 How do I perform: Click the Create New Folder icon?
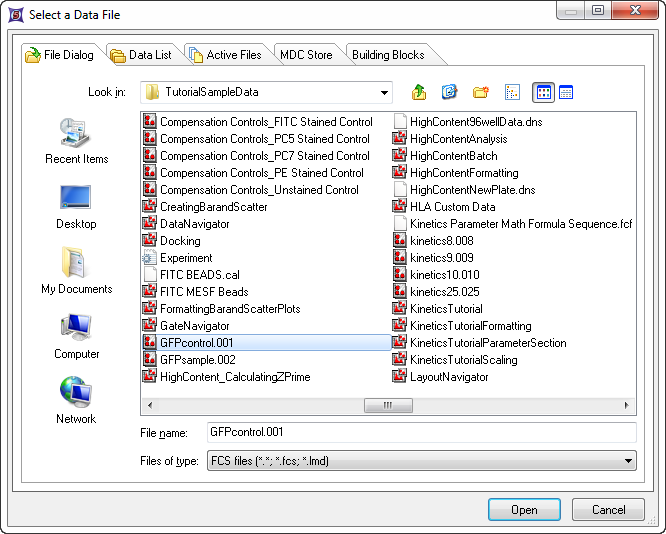point(481,93)
